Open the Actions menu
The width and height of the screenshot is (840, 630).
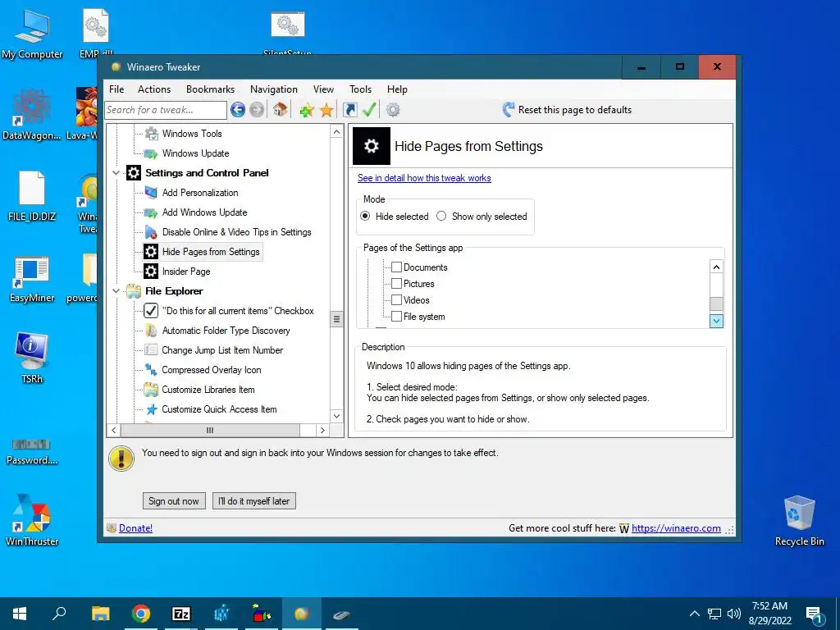click(154, 89)
